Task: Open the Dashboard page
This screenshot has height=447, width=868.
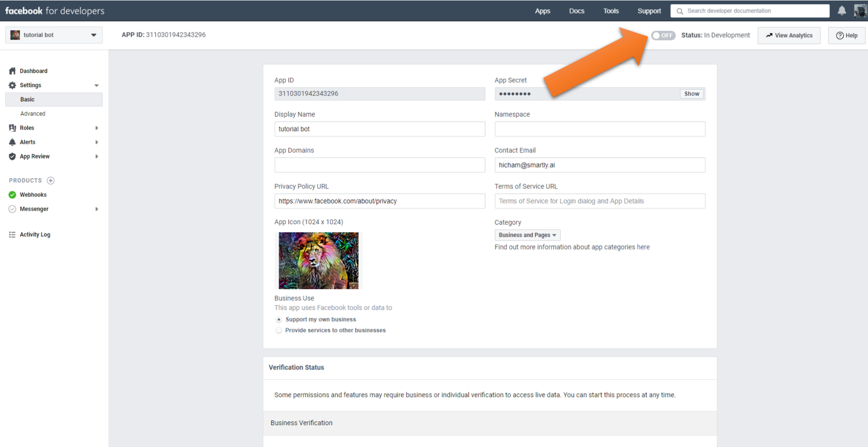Action: pyautogui.click(x=33, y=71)
